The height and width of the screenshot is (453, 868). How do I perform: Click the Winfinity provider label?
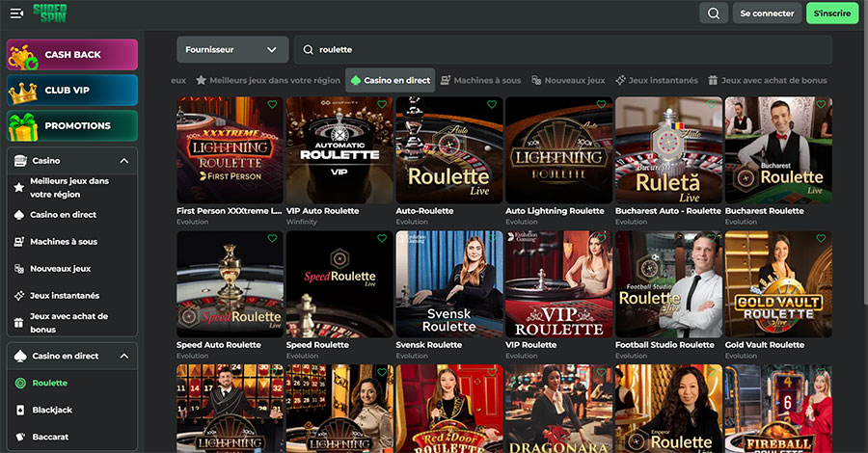point(301,222)
